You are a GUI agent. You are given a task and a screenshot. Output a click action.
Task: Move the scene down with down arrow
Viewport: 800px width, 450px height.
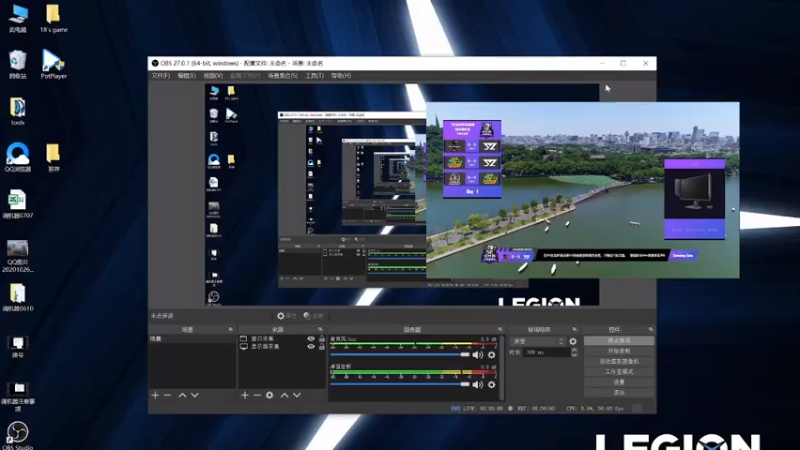click(x=194, y=395)
